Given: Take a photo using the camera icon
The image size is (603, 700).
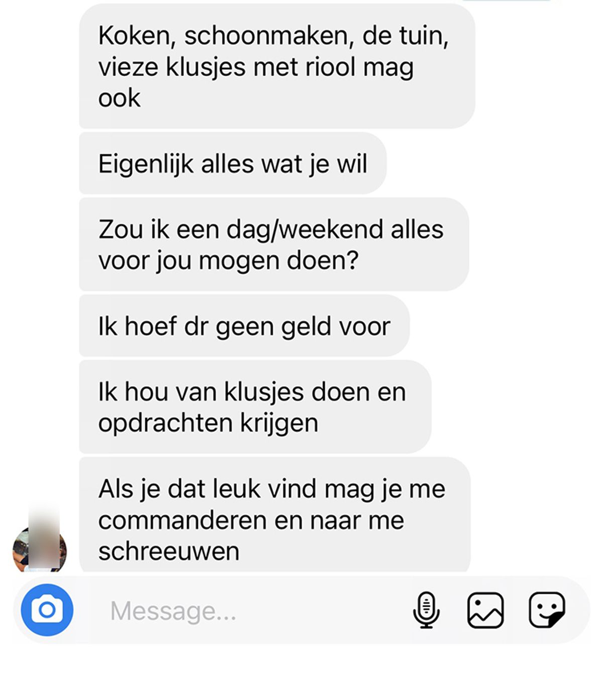Looking at the screenshot, I should click(47, 610).
